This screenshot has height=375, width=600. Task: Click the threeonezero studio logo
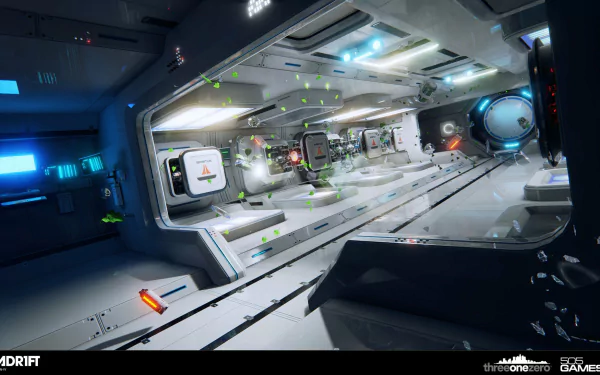click(517, 364)
